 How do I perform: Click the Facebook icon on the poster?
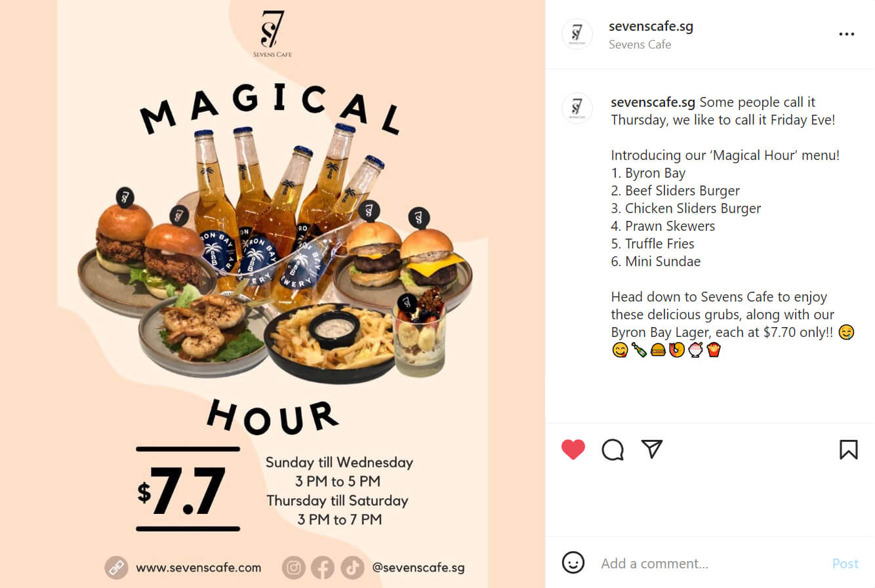pos(323,568)
